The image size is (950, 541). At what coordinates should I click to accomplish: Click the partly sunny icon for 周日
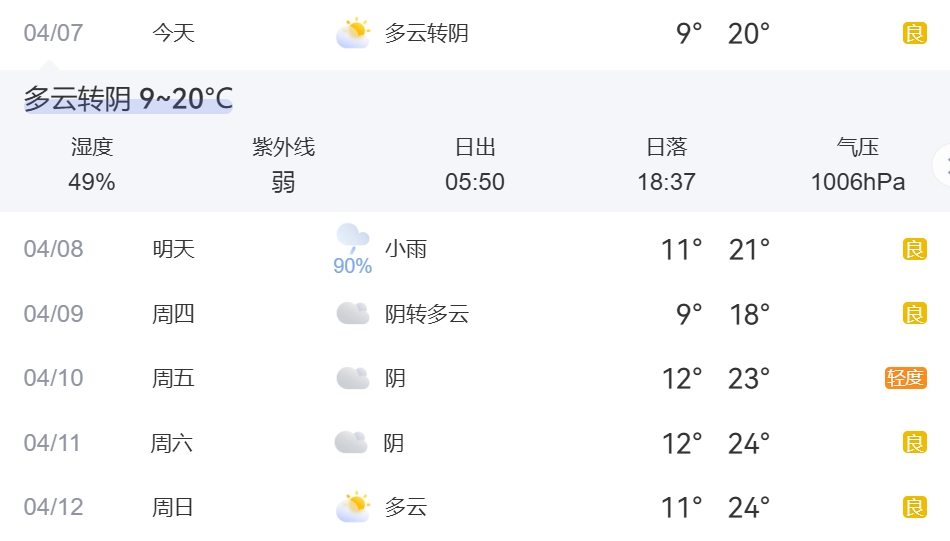click(x=353, y=507)
